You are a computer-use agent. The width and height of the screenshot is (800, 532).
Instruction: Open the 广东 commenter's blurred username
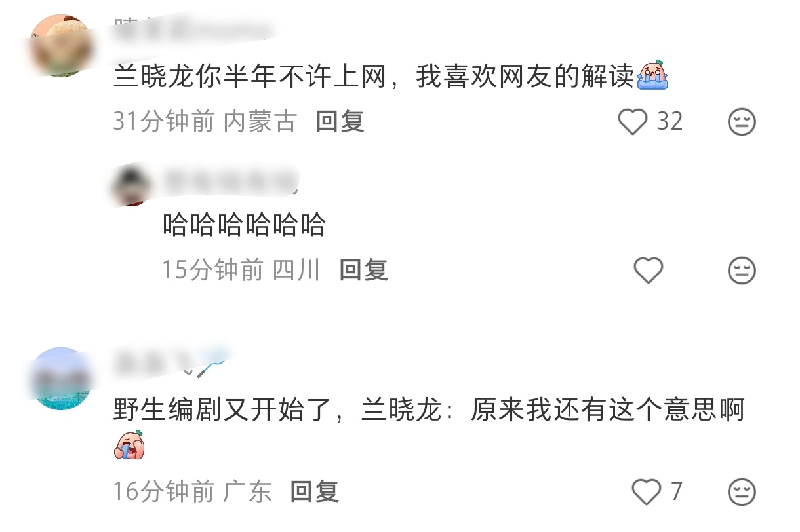169,362
